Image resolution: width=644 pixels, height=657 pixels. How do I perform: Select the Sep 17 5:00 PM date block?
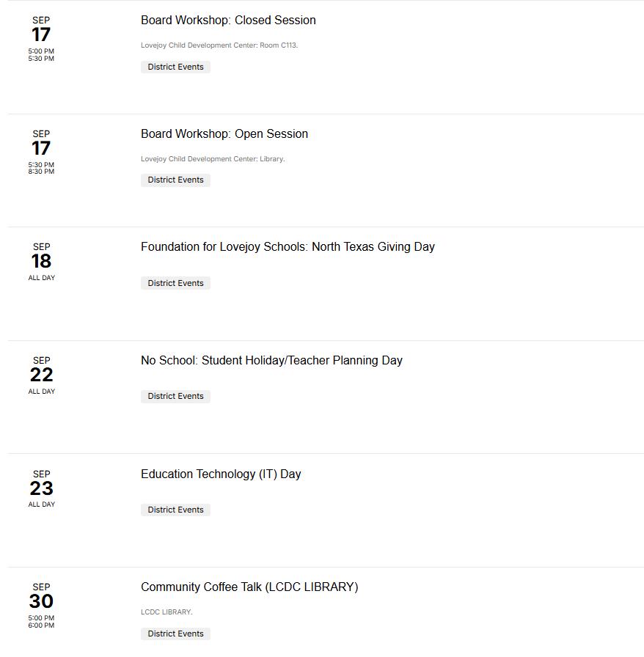41,39
